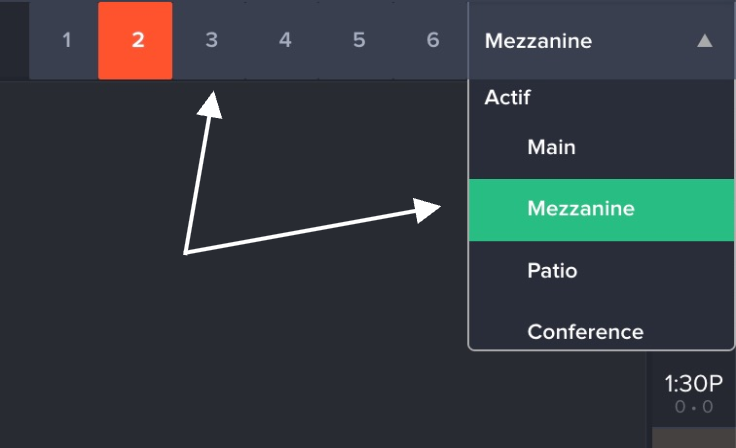Go to tab number 5

359,41
